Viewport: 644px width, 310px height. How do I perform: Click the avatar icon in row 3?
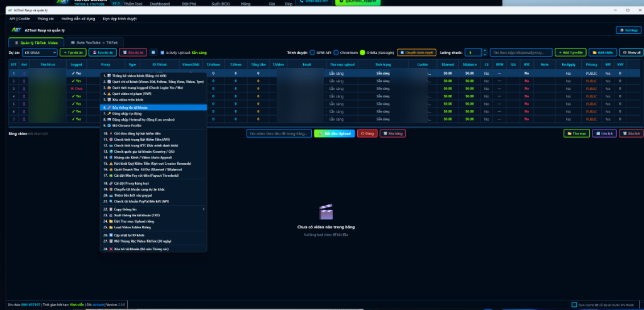[x=24, y=88]
